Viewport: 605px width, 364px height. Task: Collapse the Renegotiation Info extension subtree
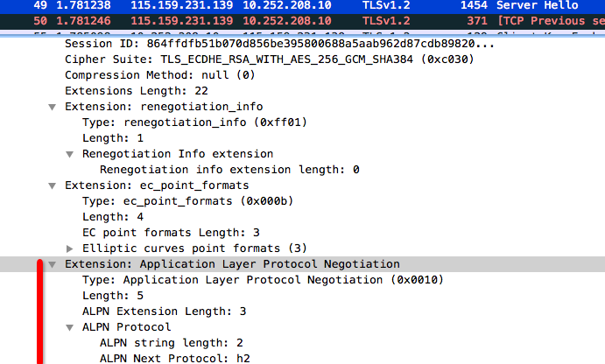[69, 154]
